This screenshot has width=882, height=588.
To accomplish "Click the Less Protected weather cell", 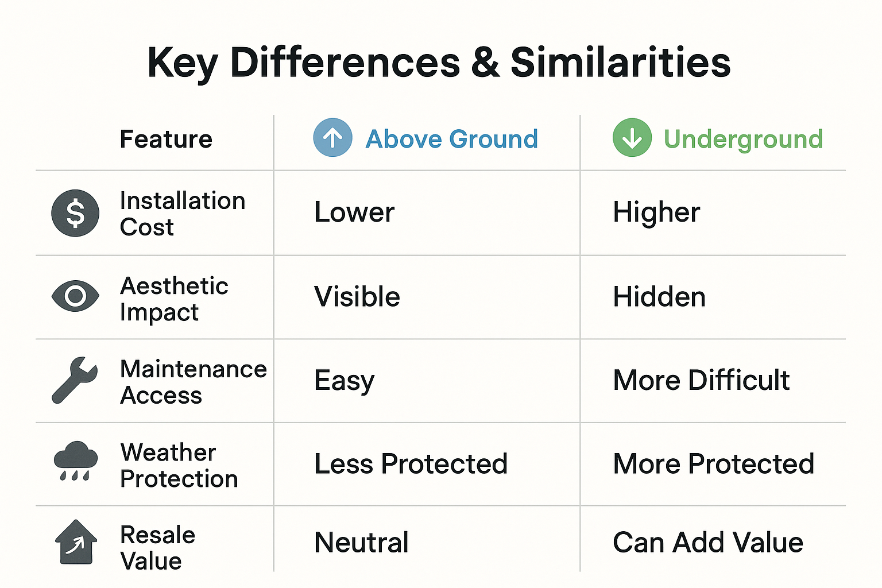I will (x=411, y=463).
